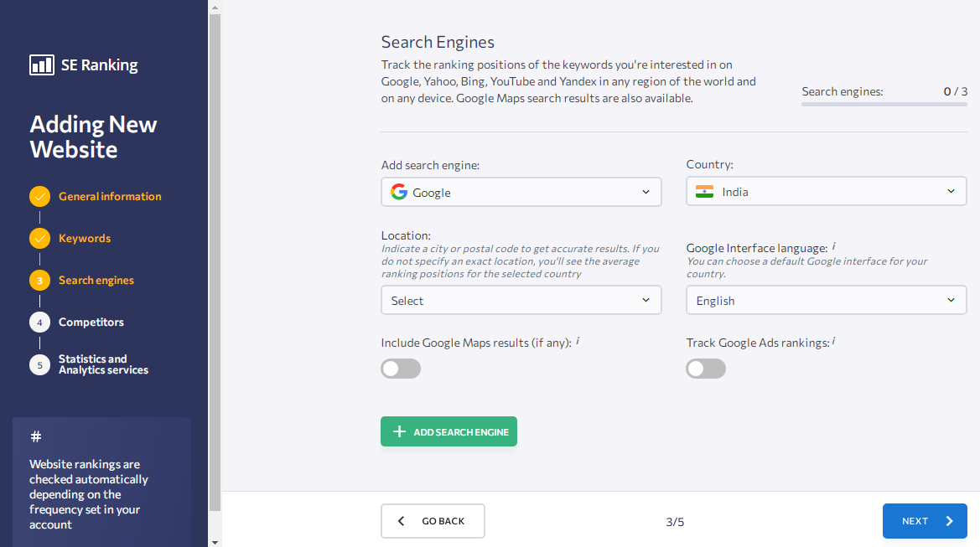Image resolution: width=980 pixels, height=547 pixels.
Task: Click the Google logo in search engine field
Action: [x=399, y=192]
